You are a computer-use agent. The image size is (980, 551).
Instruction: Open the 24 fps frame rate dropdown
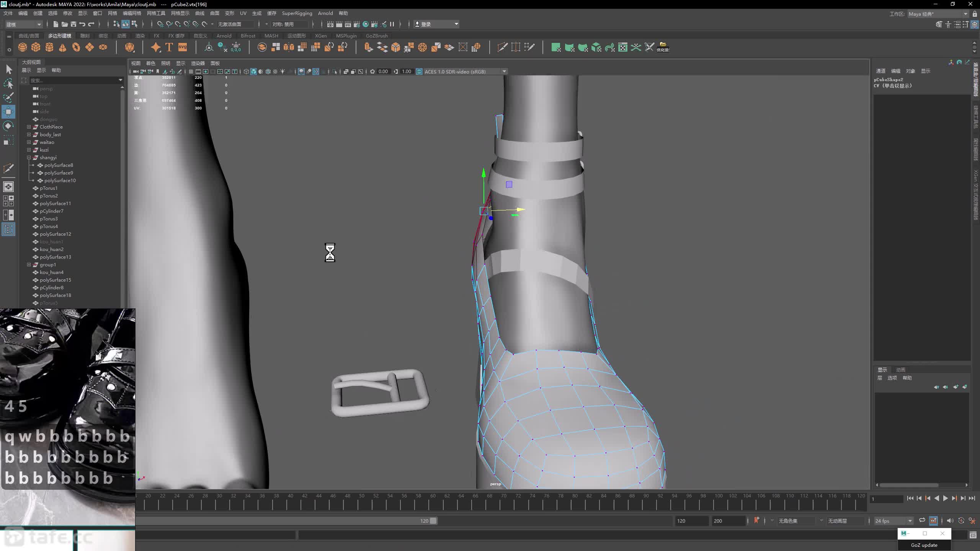[x=893, y=521]
